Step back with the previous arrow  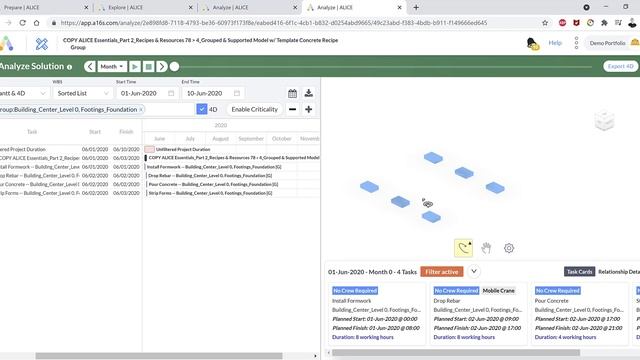(x=90, y=66)
